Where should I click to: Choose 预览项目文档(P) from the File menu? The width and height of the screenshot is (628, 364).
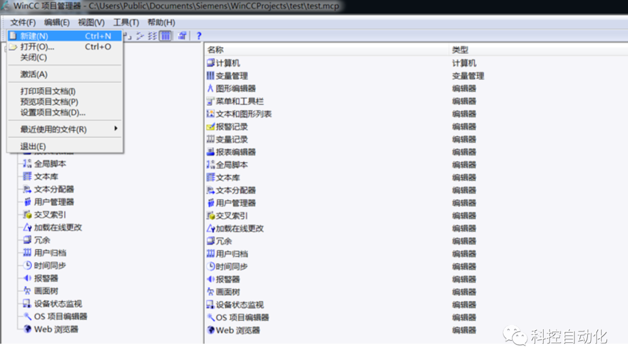click(x=65, y=102)
